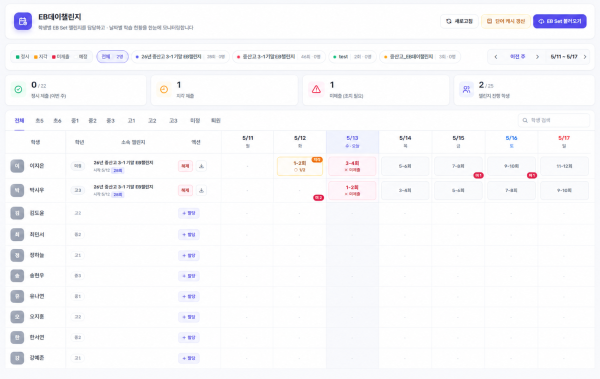The height and width of the screenshot is (379, 600).
Task: Click the download icon in 이지은's row
Action: coord(201,166)
